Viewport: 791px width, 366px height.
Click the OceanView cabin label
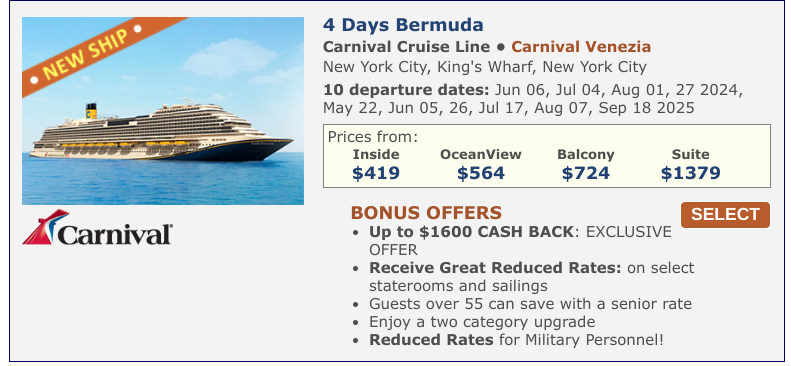(x=481, y=154)
